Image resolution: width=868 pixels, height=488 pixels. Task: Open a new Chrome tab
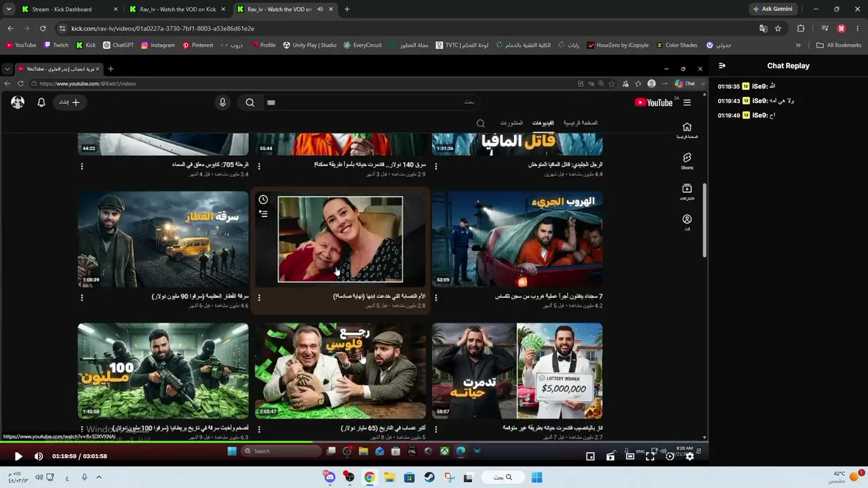click(x=347, y=9)
